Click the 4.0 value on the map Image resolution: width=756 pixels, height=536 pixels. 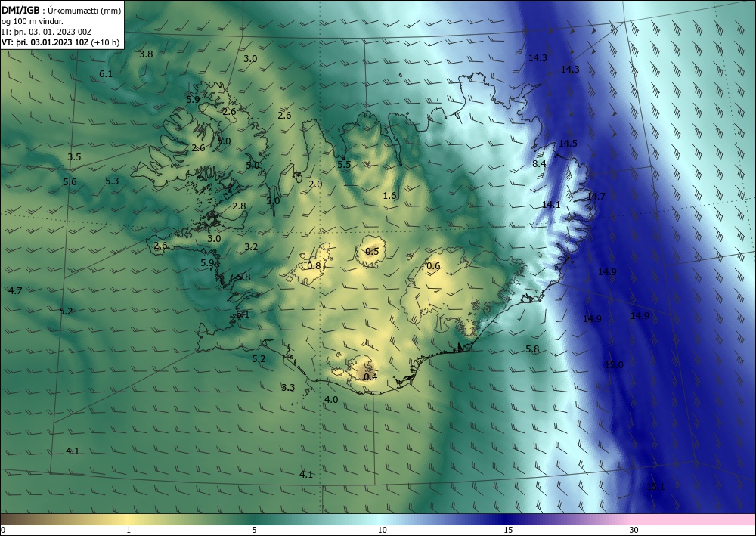331,400
